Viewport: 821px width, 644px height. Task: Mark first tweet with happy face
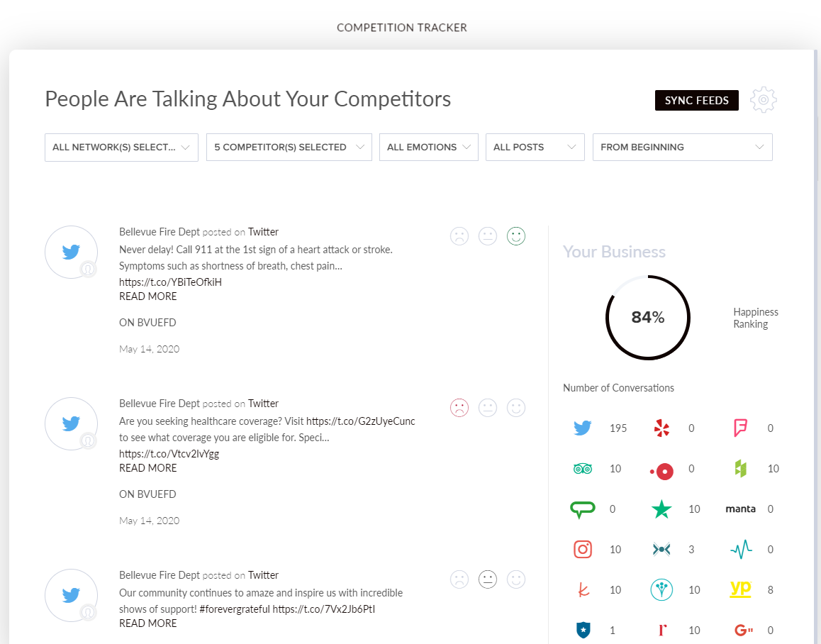point(516,236)
